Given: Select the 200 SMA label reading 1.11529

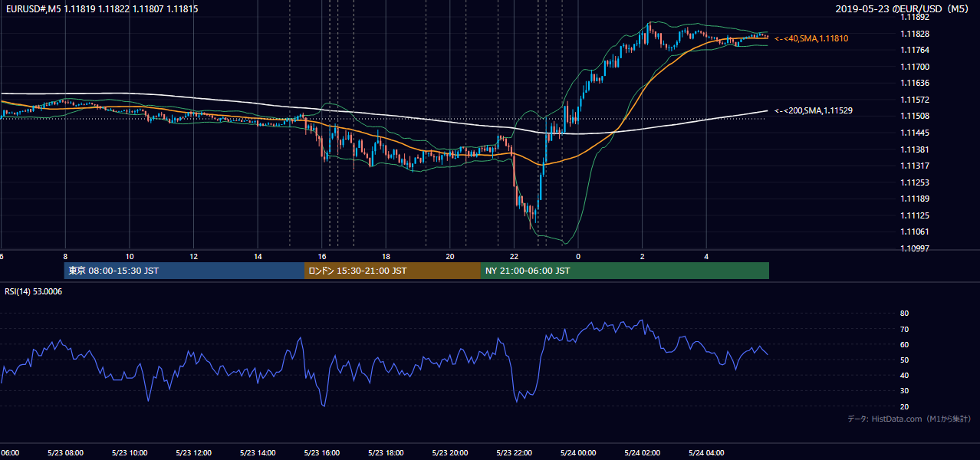Looking at the screenshot, I should (x=814, y=110).
